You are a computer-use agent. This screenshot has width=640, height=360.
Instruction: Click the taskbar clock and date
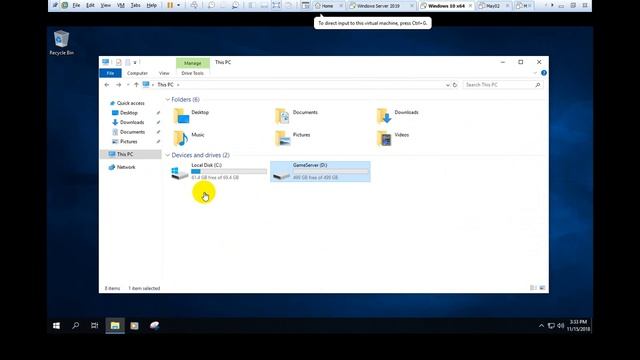pos(578,325)
